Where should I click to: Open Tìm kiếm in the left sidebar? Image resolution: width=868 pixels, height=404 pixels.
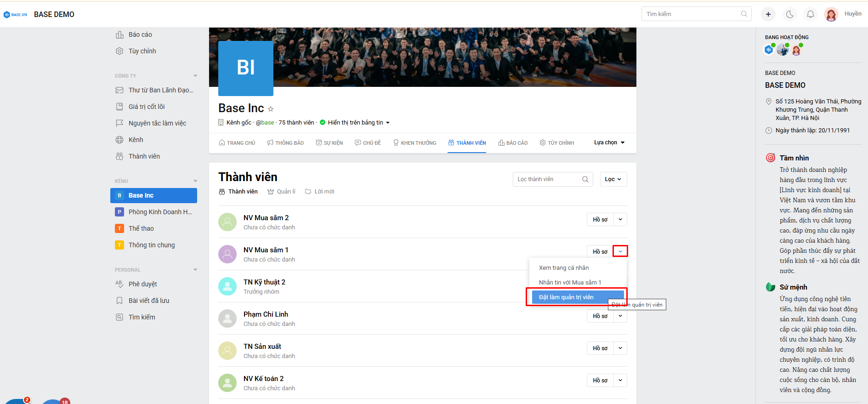[142, 317]
